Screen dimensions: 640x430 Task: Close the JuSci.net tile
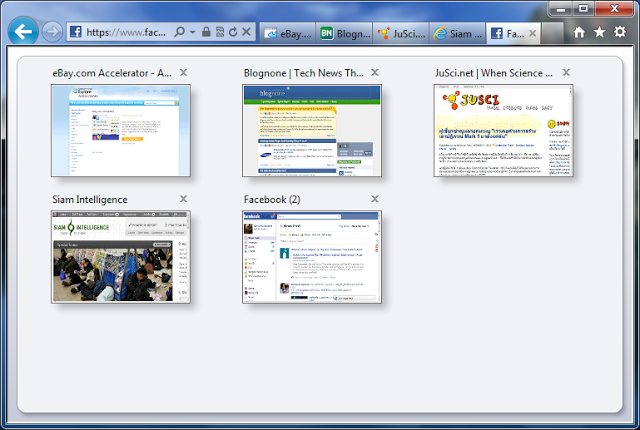[566, 73]
